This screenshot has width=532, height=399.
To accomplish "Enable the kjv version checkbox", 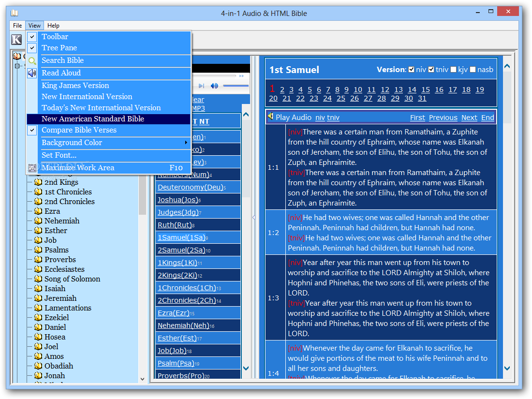I will point(454,70).
